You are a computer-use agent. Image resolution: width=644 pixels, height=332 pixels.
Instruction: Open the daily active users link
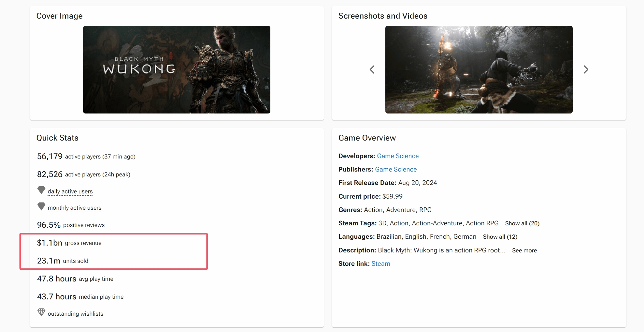70,191
